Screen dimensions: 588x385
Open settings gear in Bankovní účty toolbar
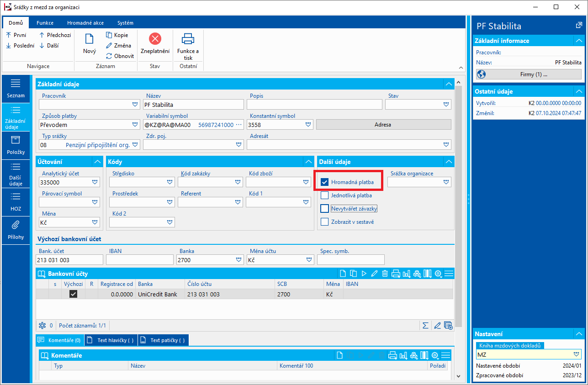coord(438,274)
